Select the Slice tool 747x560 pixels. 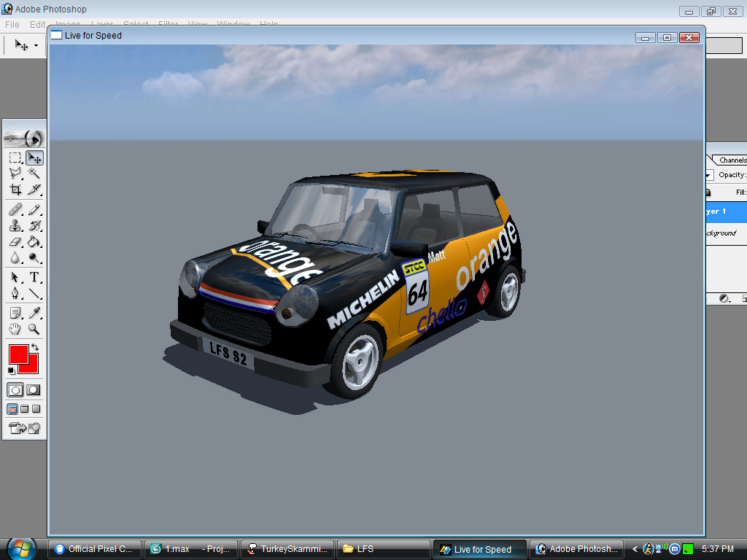(x=34, y=190)
